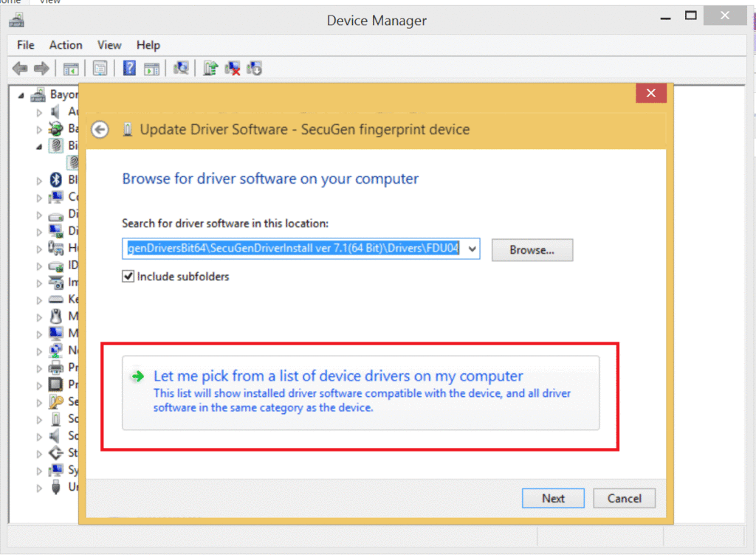Click the Scan for hardware changes toolbar icon
The width and height of the screenshot is (756, 560).
[181, 69]
